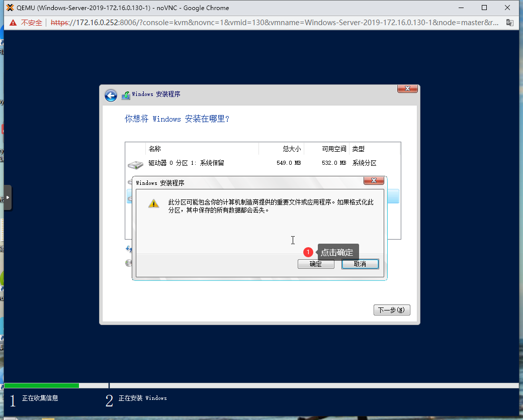Click the translate page icon in address bar

(509, 23)
